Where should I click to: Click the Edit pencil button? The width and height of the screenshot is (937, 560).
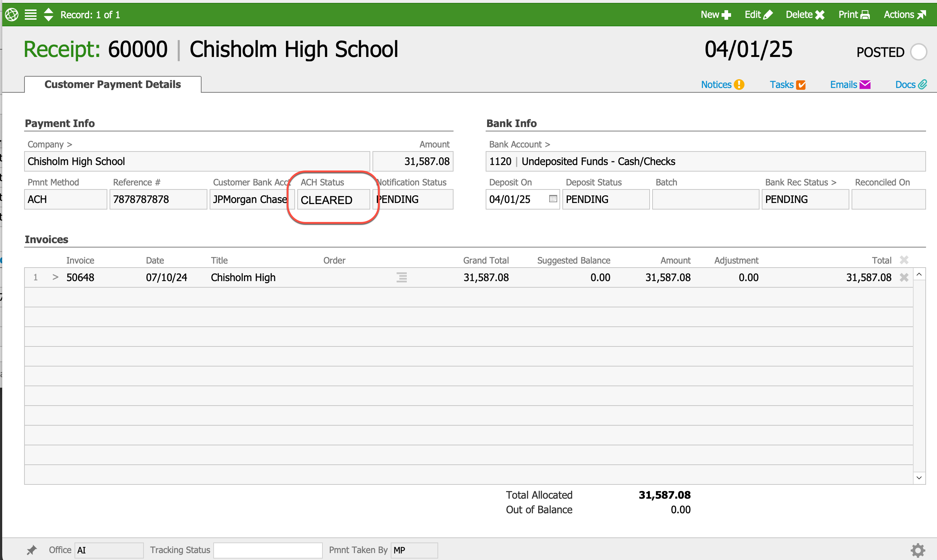[x=758, y=15]
